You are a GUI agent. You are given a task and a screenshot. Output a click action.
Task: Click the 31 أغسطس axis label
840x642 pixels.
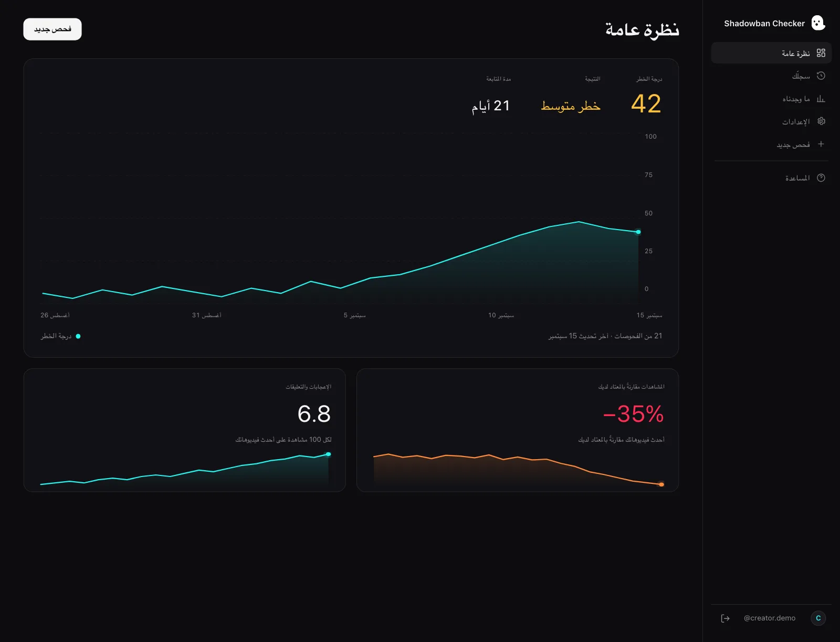[x=207, y=315]
